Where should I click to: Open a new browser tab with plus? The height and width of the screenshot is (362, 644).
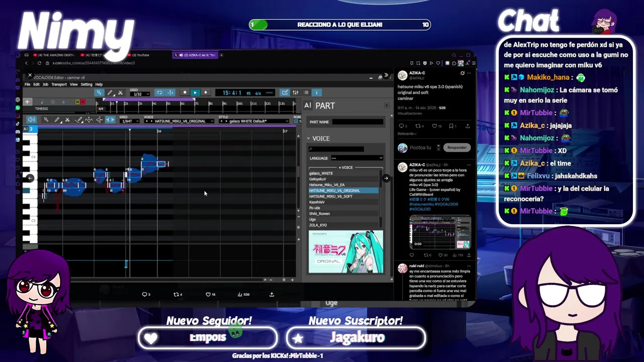(x=221, y=55)
